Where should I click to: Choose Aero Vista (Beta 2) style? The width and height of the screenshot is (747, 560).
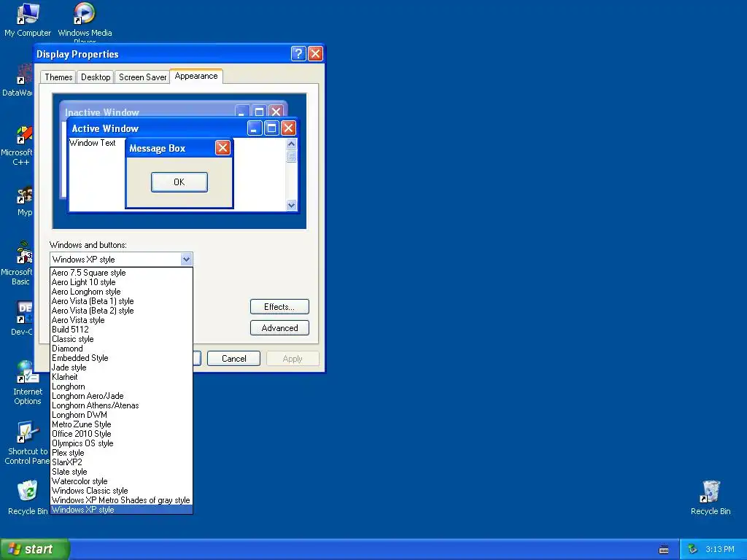pyautogui.click(x=122, y=311)
